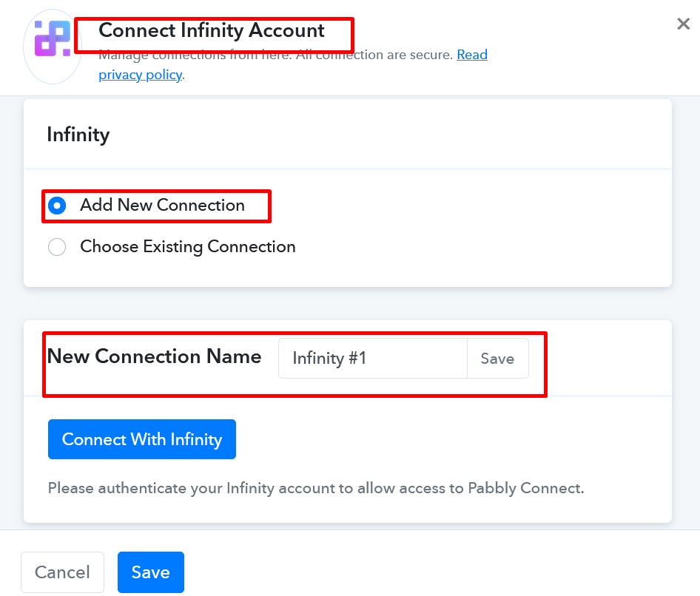700x596 pixels.
Task: Click the connection name field showing Infinity #1
Action: coord(373,358)
